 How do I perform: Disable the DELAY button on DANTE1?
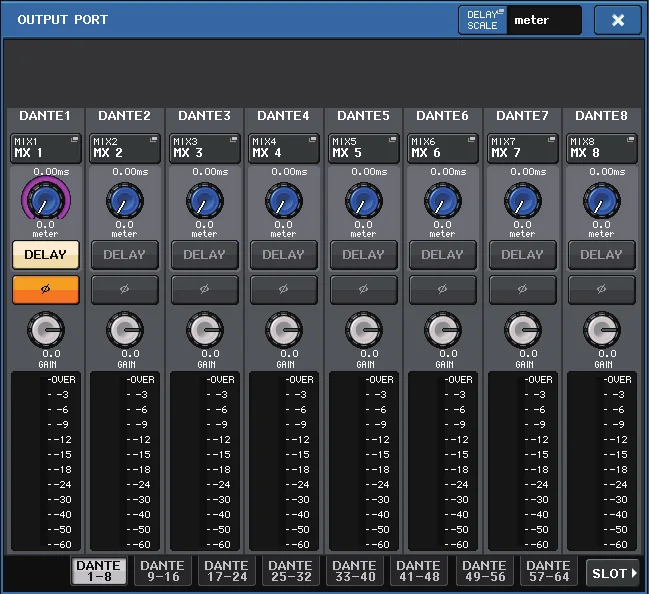click(x=46, y=255)
